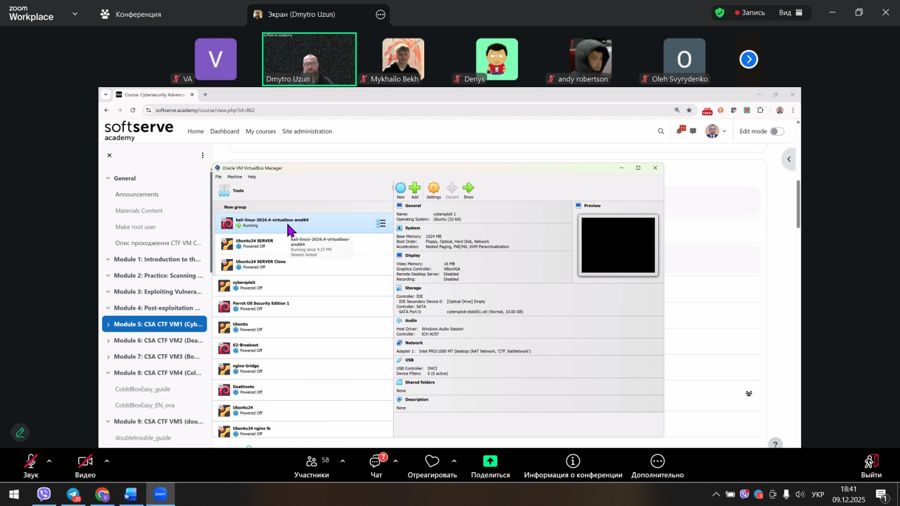Image resolution: width=900 pixels, height=506 pixels.
Task: Click the Dmytro Uzun video thumbnail
Action: coord(309,59)
